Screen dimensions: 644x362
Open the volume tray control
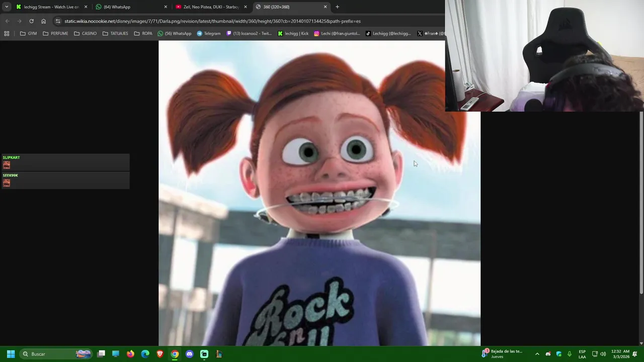[x=603, y=354]
